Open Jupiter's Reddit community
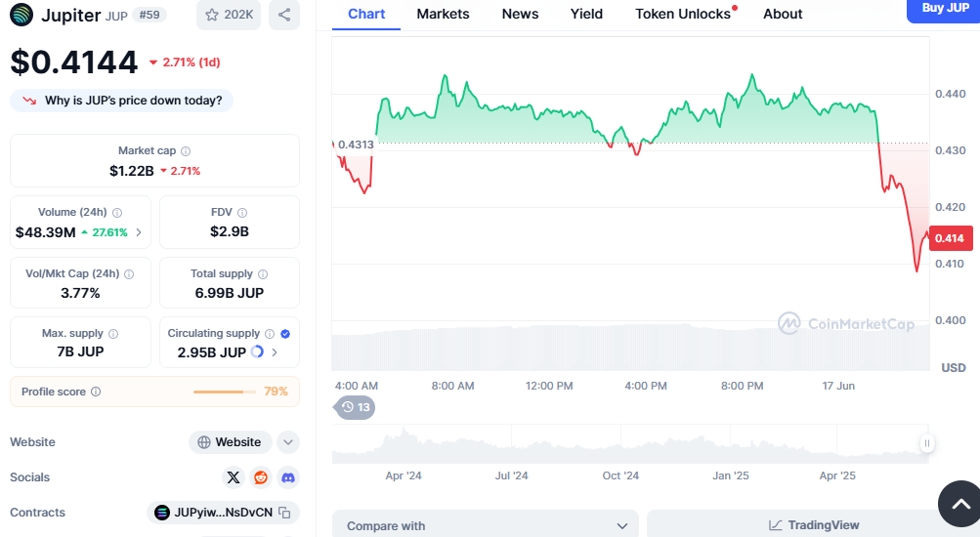Image resolution: width=980 pixels, height=537 pixels. click(261, 477)
